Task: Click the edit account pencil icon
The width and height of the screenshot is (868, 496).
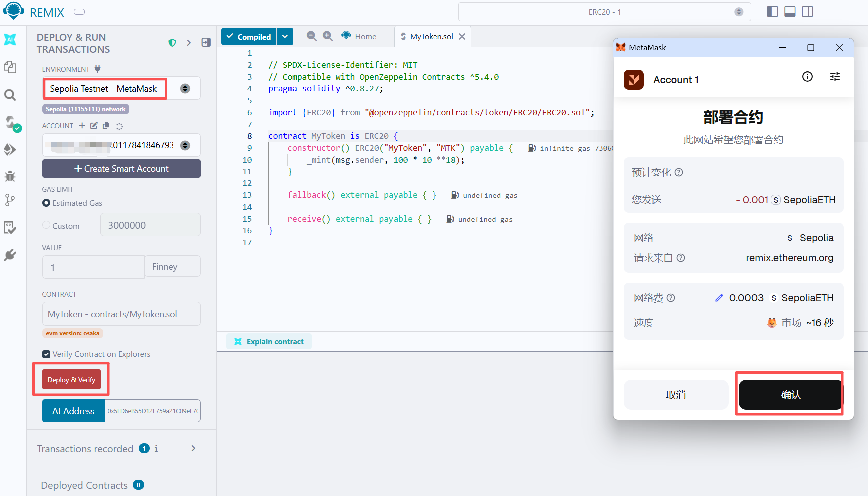Action: (94, 126)
